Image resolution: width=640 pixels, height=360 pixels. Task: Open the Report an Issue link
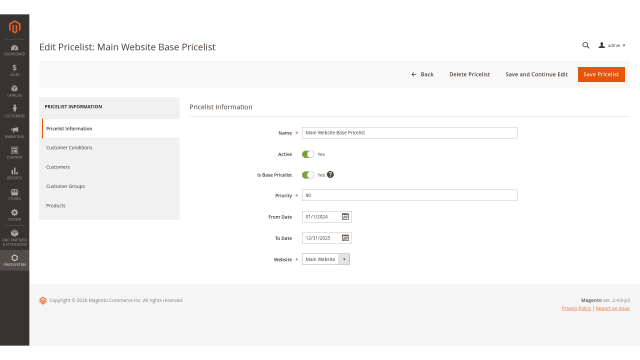point(613,308)
